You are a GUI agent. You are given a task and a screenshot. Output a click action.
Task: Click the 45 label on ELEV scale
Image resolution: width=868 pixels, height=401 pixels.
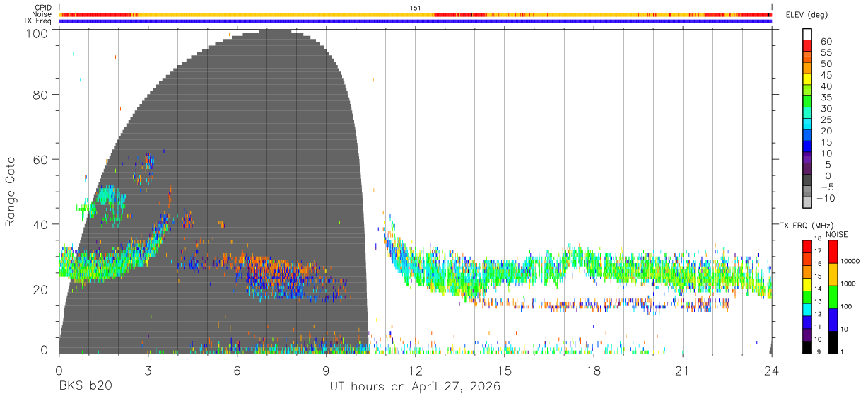click(827, 75)
